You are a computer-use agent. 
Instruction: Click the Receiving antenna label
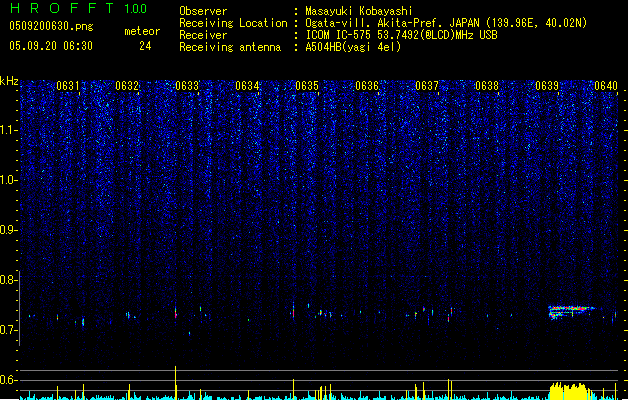[230, 47]
